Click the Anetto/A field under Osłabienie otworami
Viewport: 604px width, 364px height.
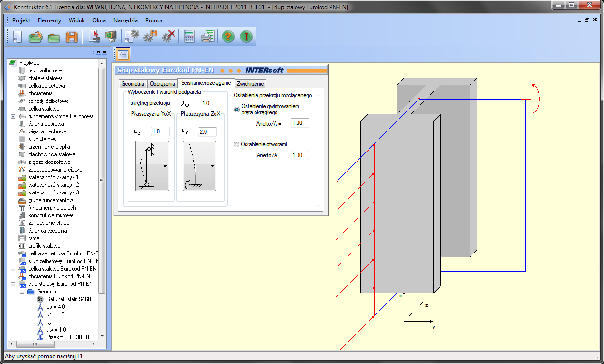[x=300, y=155]
